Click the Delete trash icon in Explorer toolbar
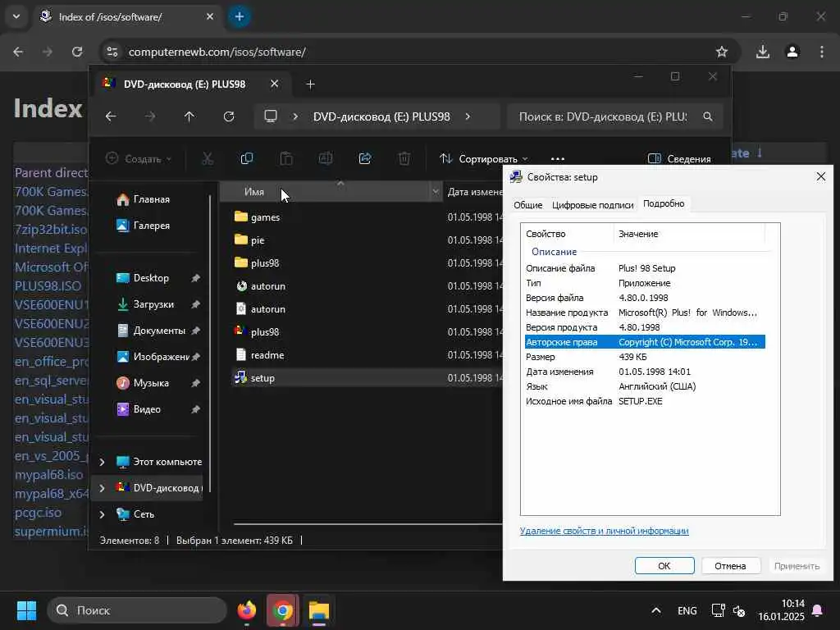The width and height of the screenshot is (840, 630). [x=404, y=158]
